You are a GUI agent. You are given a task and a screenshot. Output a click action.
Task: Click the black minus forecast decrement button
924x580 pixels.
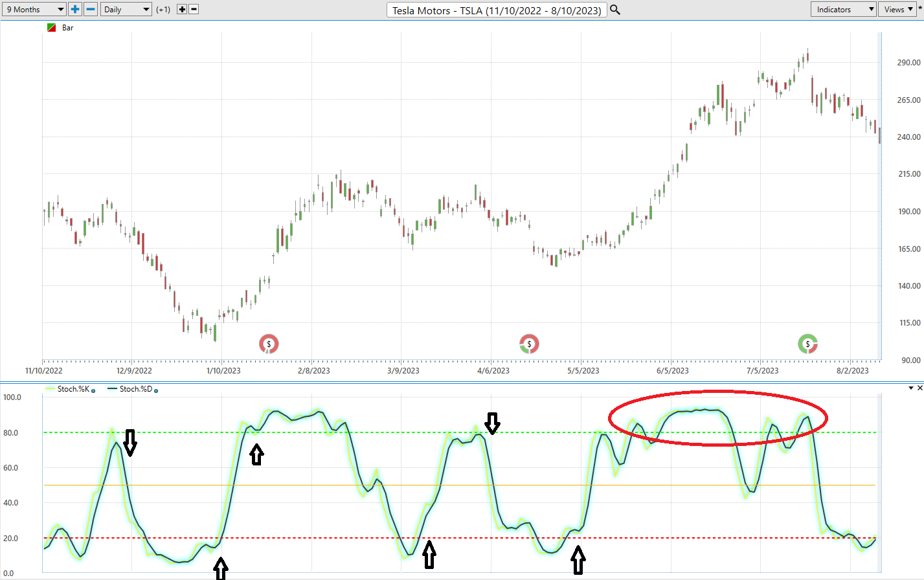[x=194, y=9]
